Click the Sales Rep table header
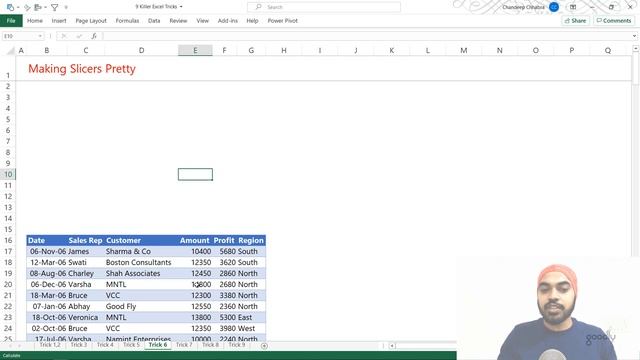Image resolution: width=640 pixels, height=360 pixels. (85, 240)
